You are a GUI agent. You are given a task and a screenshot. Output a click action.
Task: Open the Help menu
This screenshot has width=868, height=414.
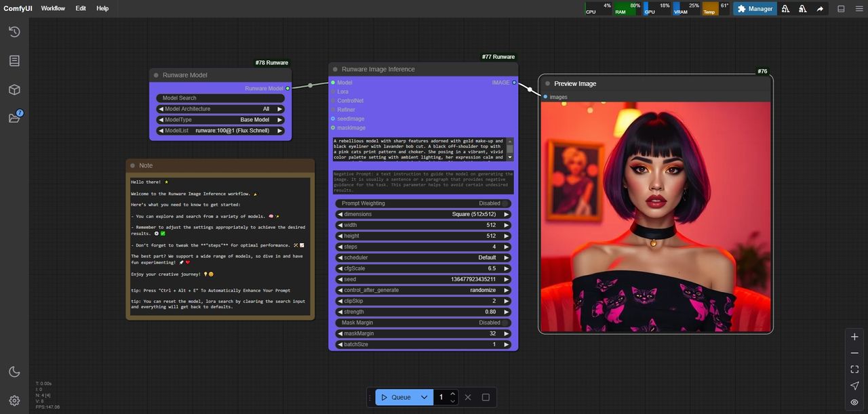(x=102, y=9)
